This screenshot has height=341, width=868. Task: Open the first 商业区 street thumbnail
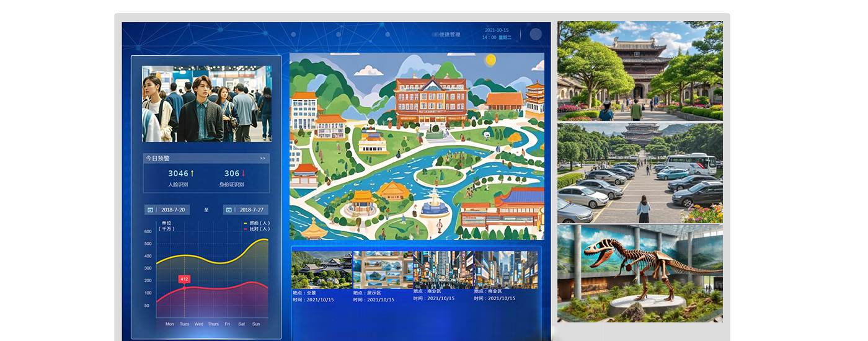[443, 270]
